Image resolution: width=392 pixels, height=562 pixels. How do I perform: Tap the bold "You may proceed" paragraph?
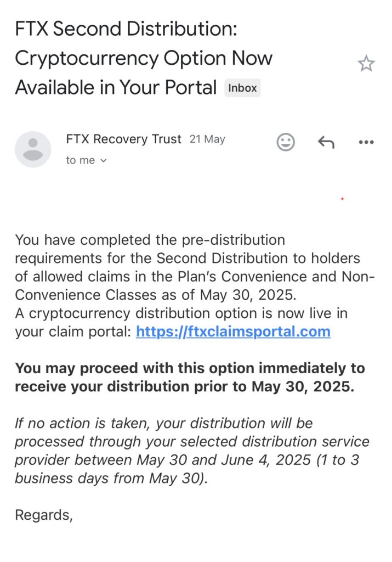[x=189, y=377]
